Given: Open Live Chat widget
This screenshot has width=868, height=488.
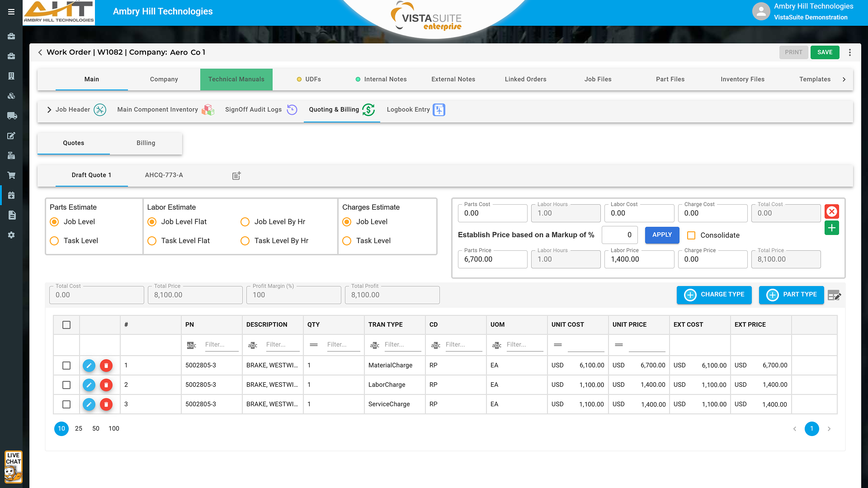Looking at the screenshot, I should (13, 467).
